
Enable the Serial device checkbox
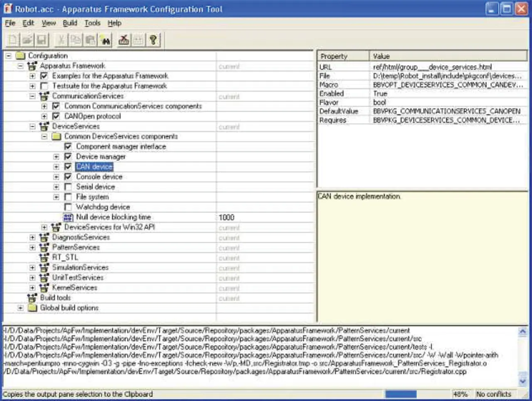[68, 187]
